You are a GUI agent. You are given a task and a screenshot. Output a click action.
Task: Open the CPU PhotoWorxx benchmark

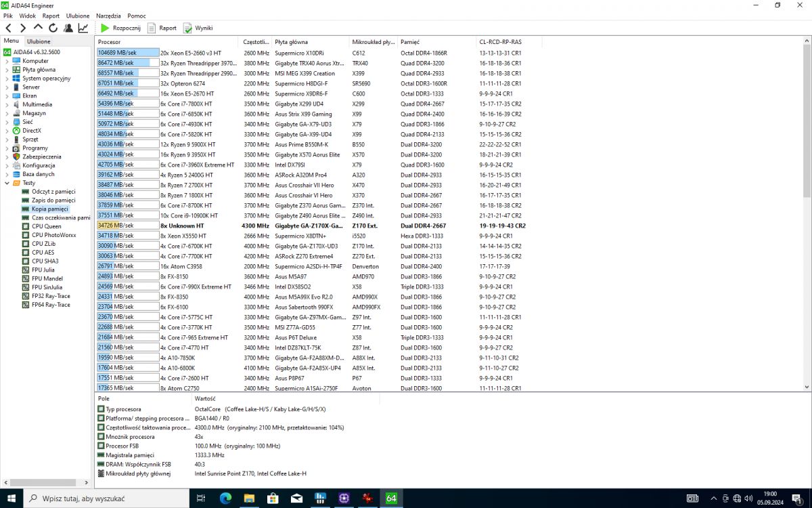[x=49, y=235]
